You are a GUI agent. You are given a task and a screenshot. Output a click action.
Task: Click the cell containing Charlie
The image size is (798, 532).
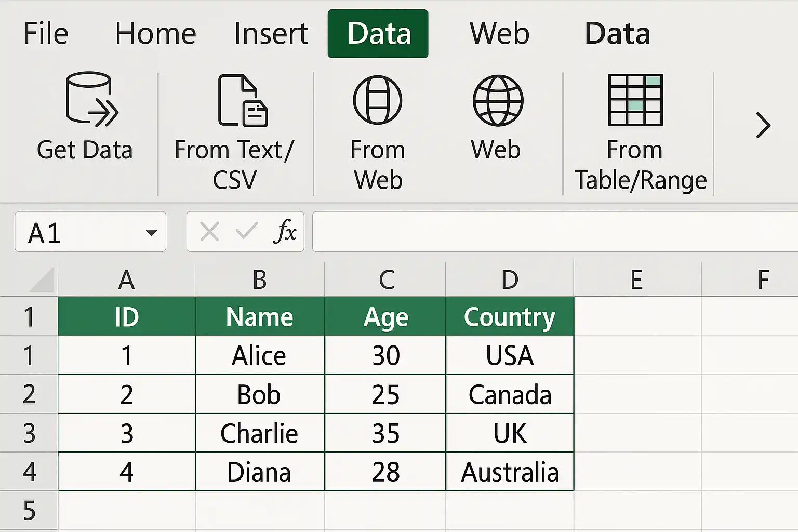click(x=260, y=433)
